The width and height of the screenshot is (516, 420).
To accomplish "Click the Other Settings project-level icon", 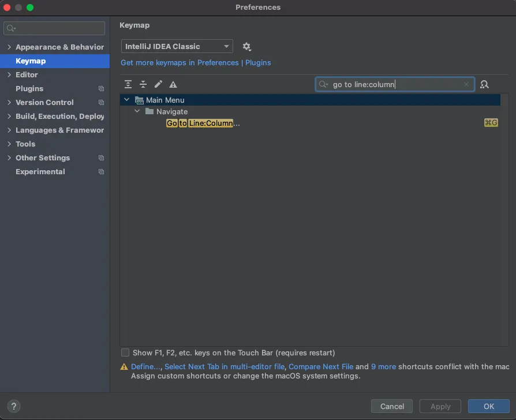I will click(x=102, y=158).
